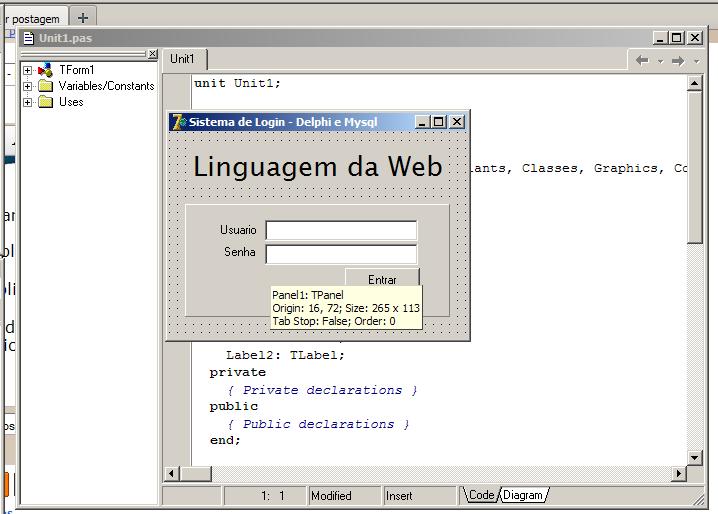Screen dimensions: 718x514
Task: Click the 'unit Unit1;' code line
Action: coord(237,83)
